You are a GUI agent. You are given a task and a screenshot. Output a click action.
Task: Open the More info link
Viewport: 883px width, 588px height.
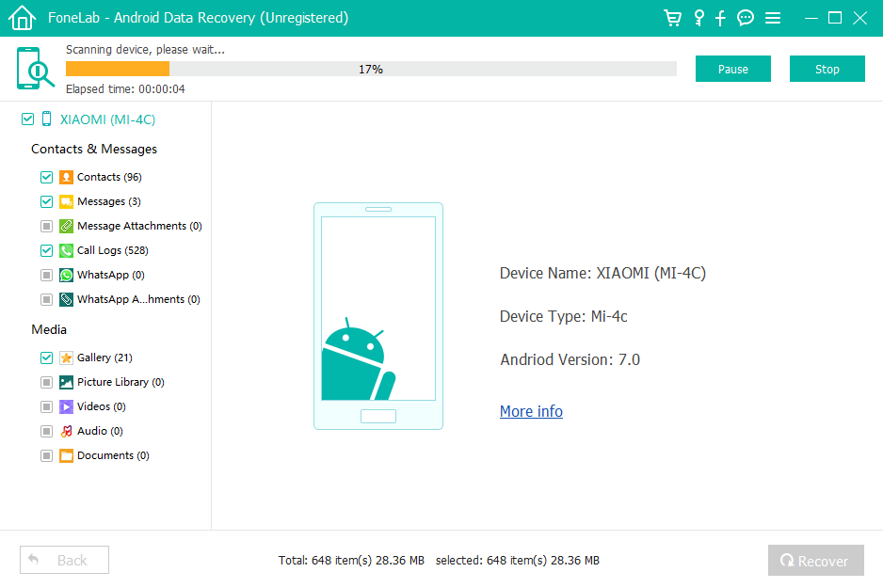531,411
